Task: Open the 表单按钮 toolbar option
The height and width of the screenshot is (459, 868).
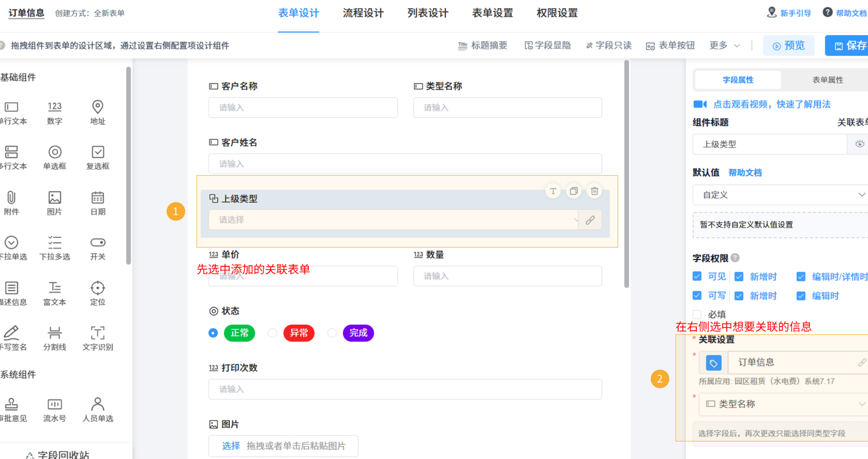Action: coord(671,46)
